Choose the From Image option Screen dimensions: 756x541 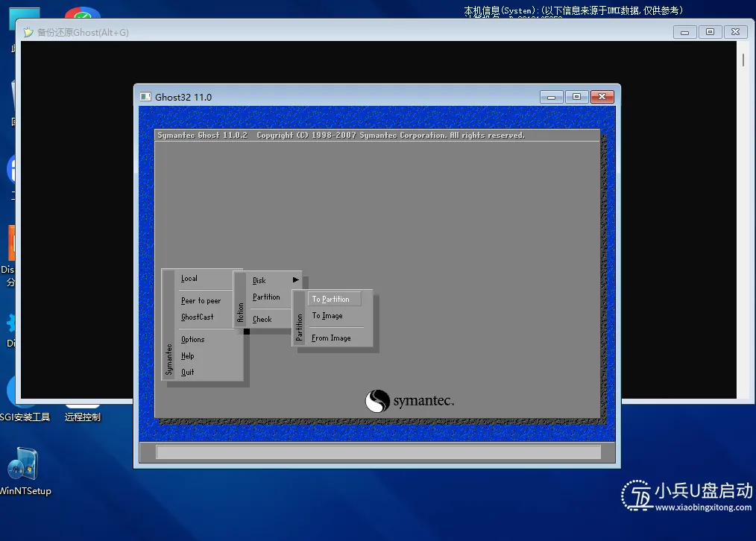click(331, 338)
